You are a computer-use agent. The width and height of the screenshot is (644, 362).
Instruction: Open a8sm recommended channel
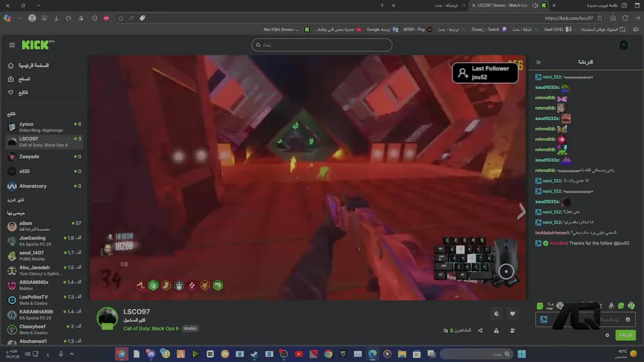pos(44,226)
